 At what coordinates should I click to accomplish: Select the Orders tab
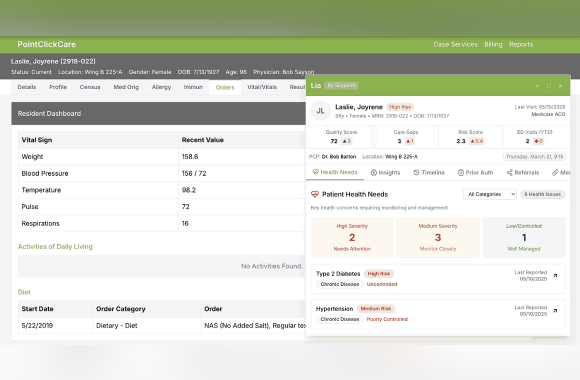coord(225,88)
